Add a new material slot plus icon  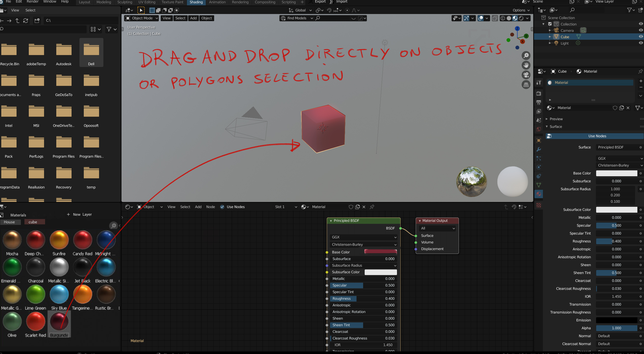[641, 81]
